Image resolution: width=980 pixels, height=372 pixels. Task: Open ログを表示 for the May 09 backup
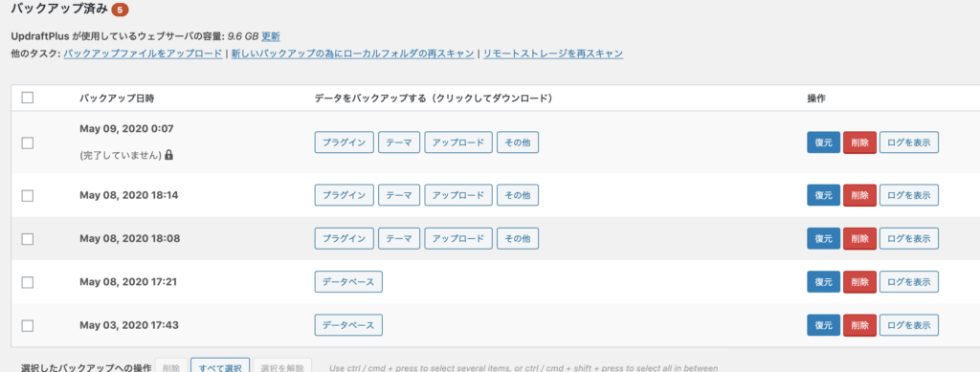pyautogui.click(x=909, y=142)
